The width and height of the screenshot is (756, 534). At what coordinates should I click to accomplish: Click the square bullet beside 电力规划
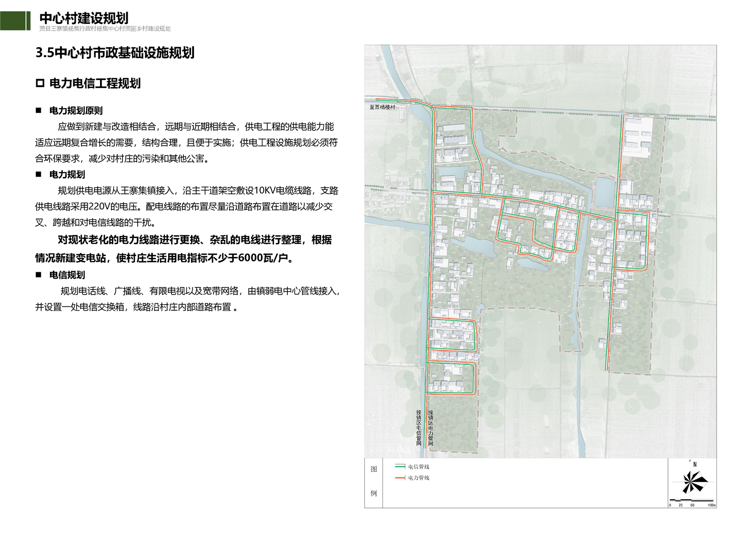(39, 174)
